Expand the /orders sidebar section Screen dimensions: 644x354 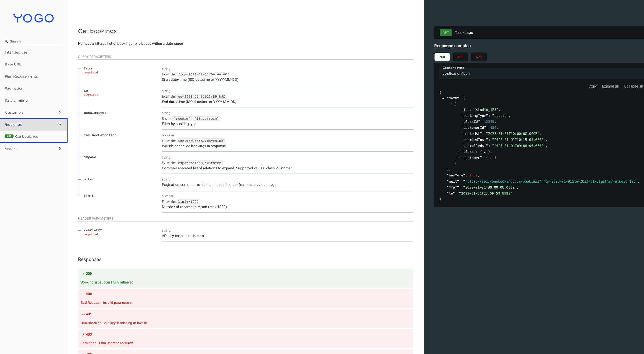60,149
